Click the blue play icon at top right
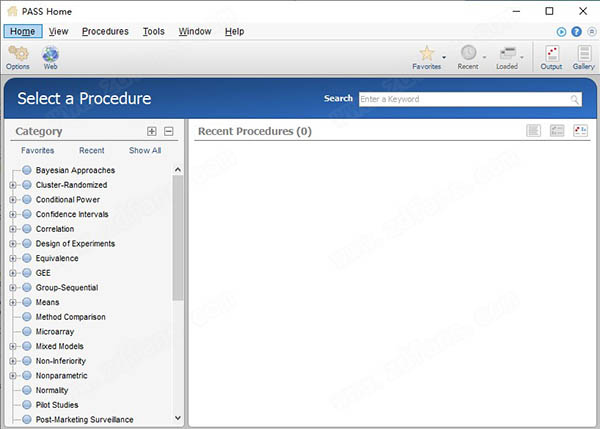This screenshot has height=429, width=600. pyautogui.click(x=561, y=32)
